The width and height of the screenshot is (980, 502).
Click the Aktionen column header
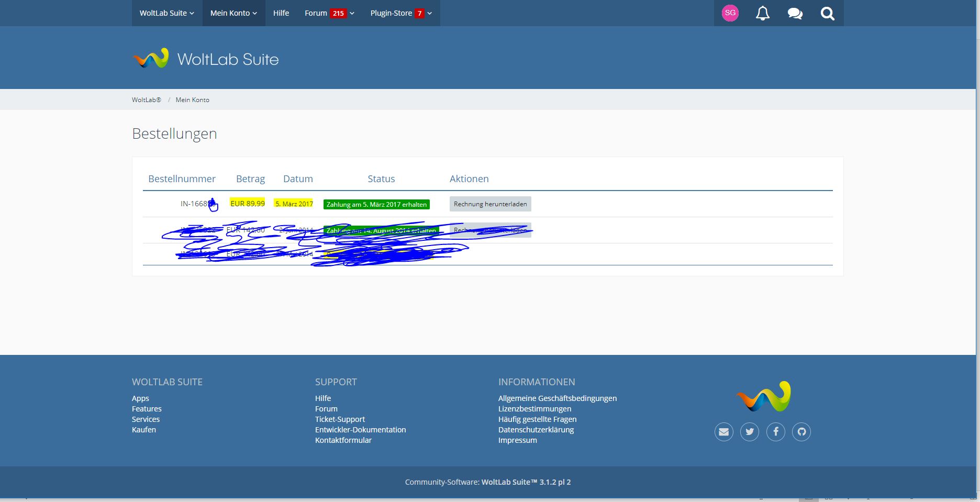(x=469, y=179)
